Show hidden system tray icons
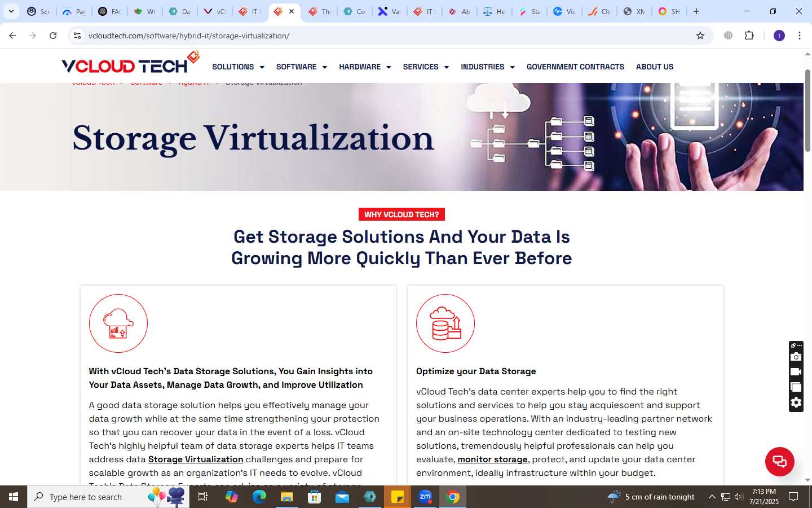This screenshot has width=812, height=508. click(712, 497)
